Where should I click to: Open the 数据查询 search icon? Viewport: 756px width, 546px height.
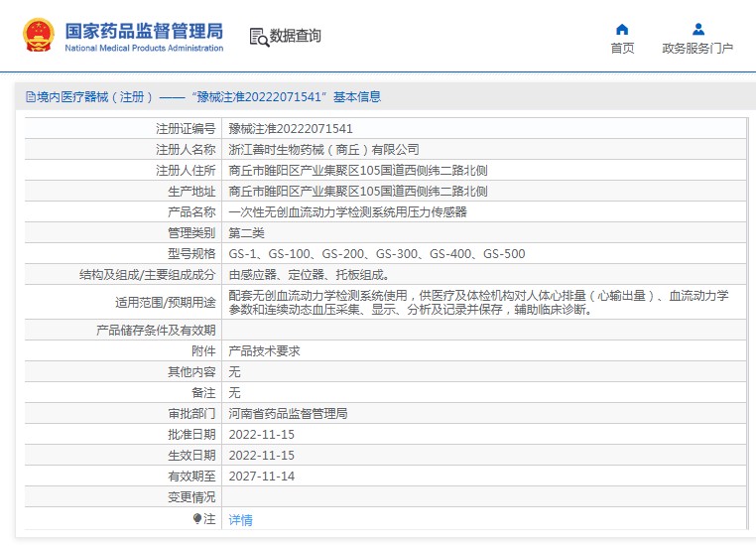(259, 37)
